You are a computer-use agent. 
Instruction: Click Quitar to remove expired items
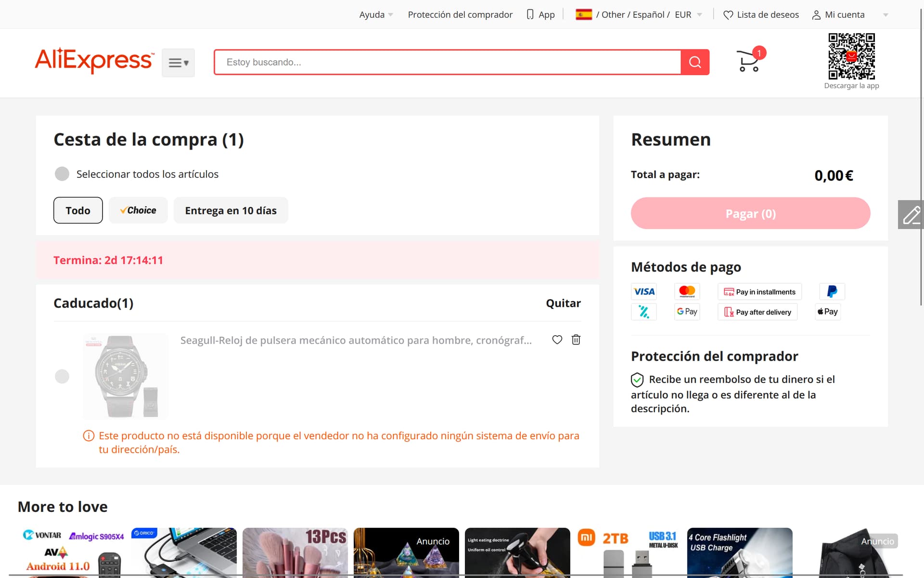click(563, 303)
